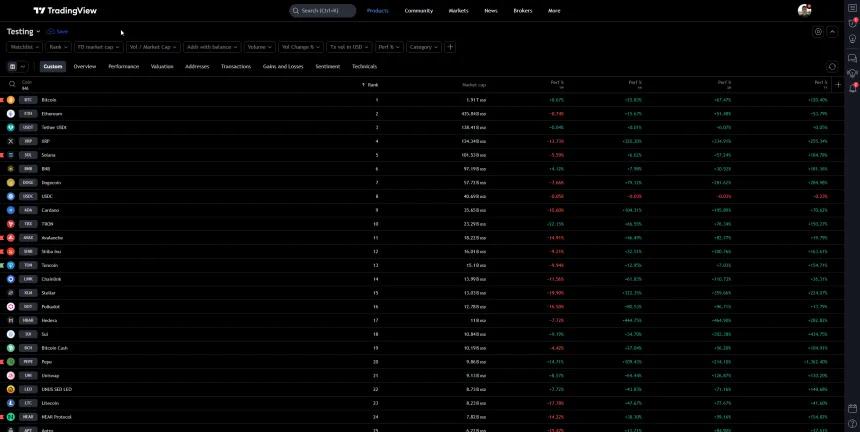The width and height of the screenshot is (860, 432).
Task: Collapse filters with the up chevron button
Action: pyautogui.click(x=832, y=32)
